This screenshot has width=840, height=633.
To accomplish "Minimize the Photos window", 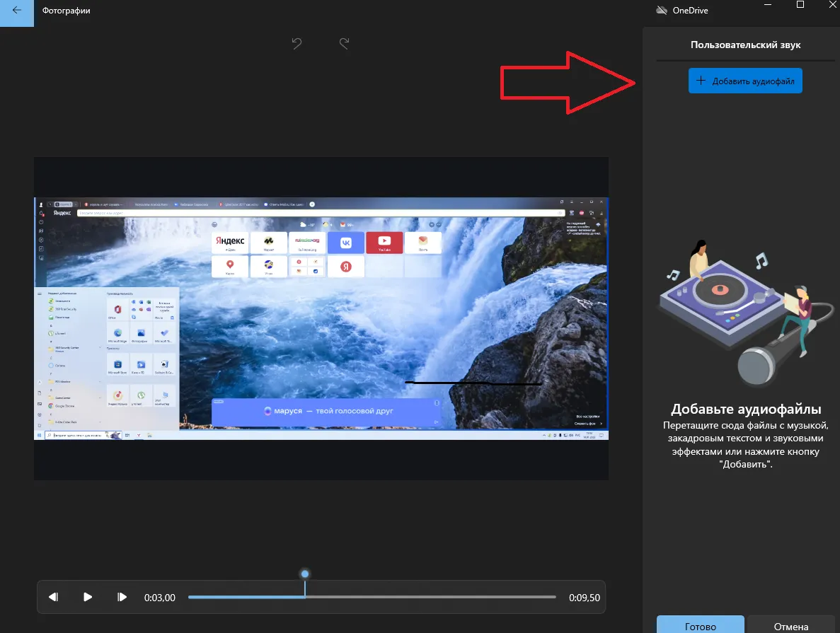I will point(769,5).
